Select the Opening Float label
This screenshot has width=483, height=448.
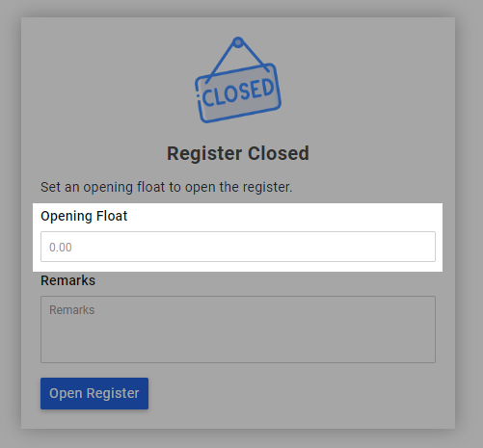[x=84, y=216]
